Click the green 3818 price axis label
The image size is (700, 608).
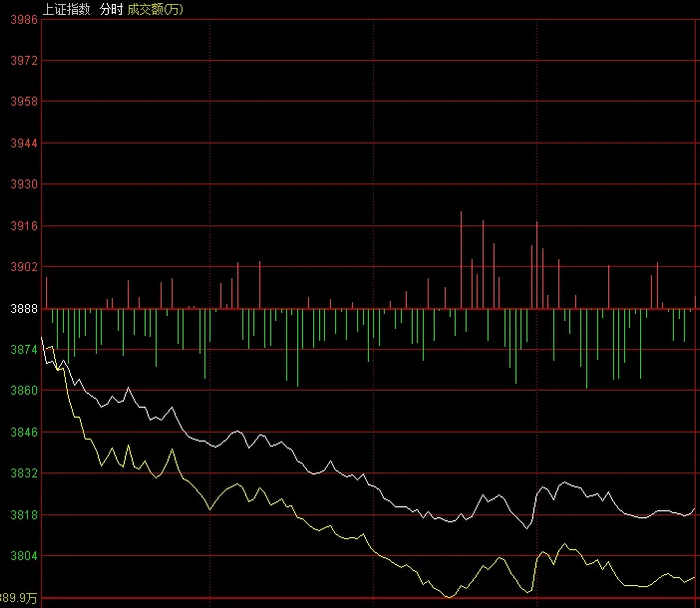pos(24,515)
